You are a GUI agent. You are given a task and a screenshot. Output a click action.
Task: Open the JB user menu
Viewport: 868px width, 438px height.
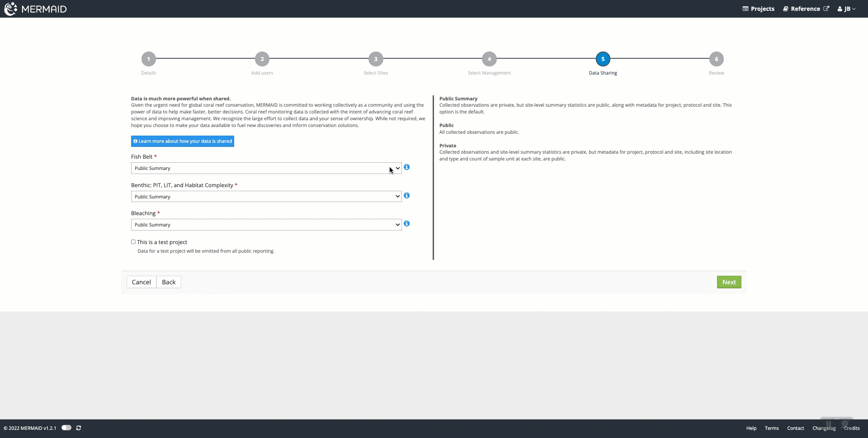pos(846,9)
